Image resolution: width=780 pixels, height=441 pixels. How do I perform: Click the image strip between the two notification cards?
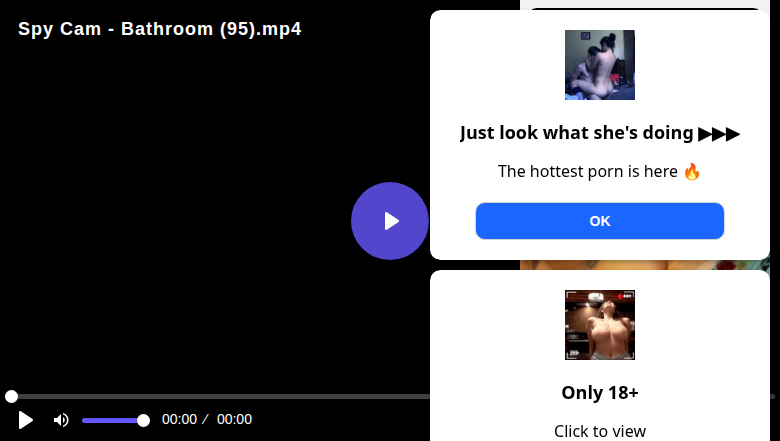coord(645,265)
